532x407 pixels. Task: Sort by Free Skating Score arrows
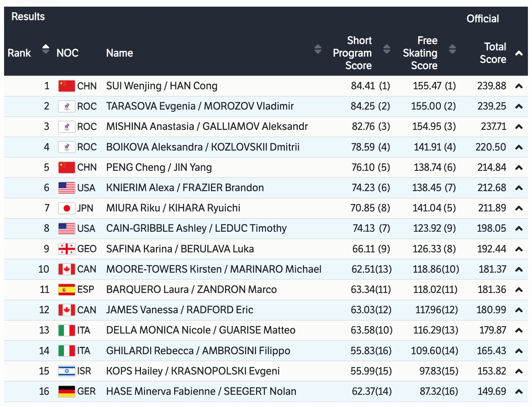click(x=452, y=49)
